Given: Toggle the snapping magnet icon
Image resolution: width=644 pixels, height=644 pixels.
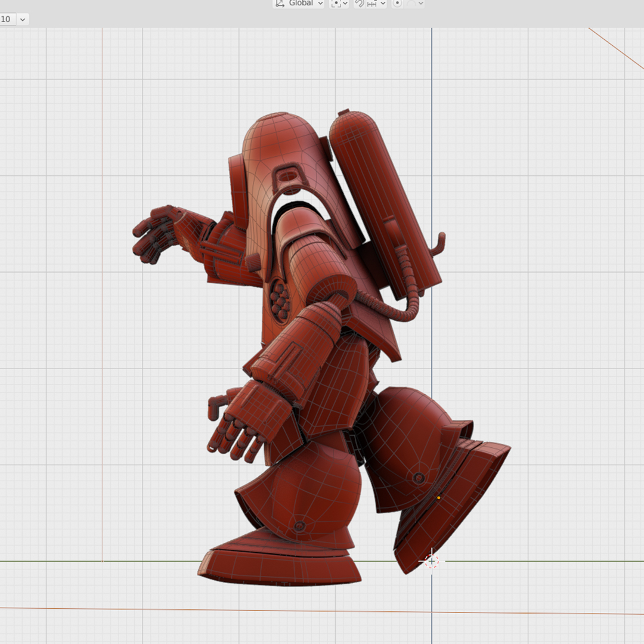Looking at the screenshot, I should 359,4.
